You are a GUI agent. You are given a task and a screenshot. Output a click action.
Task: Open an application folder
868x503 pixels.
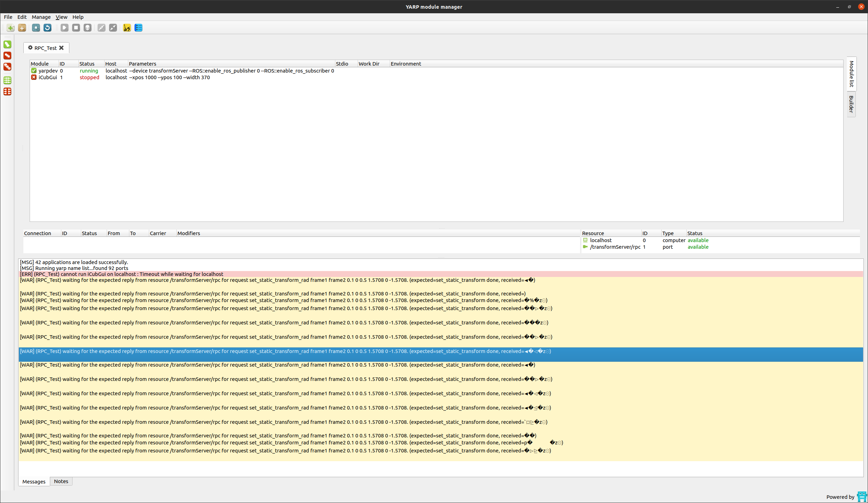(x=22, y=28)
